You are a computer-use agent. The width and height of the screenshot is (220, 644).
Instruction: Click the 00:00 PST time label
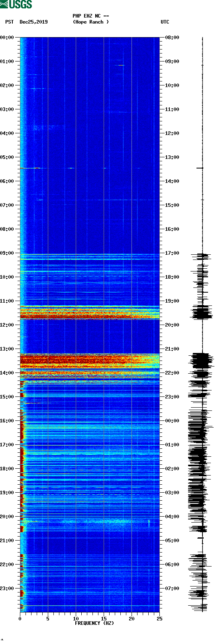point(7,38)
